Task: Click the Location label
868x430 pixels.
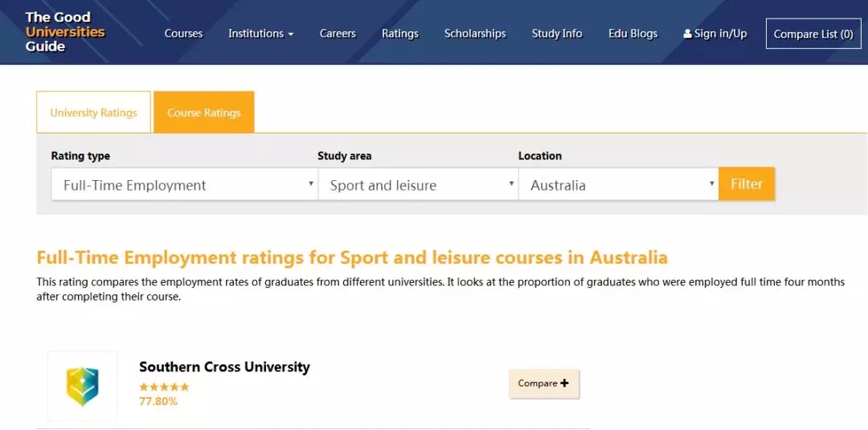Action: coord(540,156)
